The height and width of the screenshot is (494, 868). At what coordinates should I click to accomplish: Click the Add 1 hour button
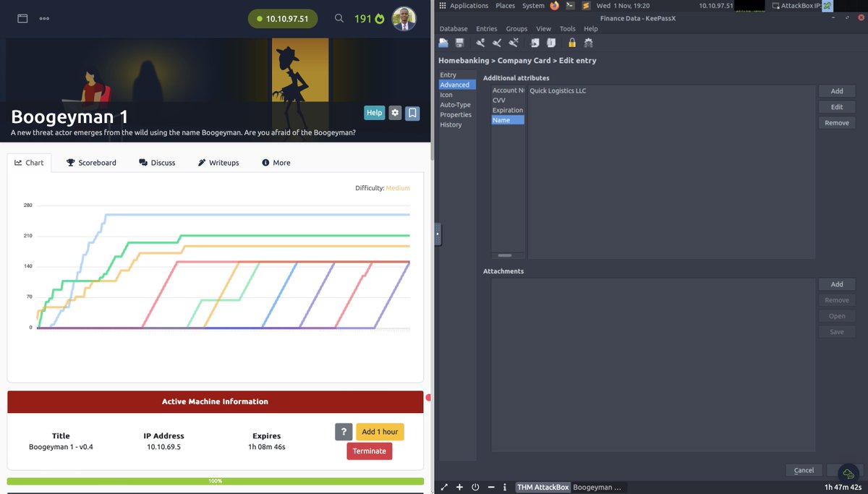pyautogui.click(x=380, y=432)
